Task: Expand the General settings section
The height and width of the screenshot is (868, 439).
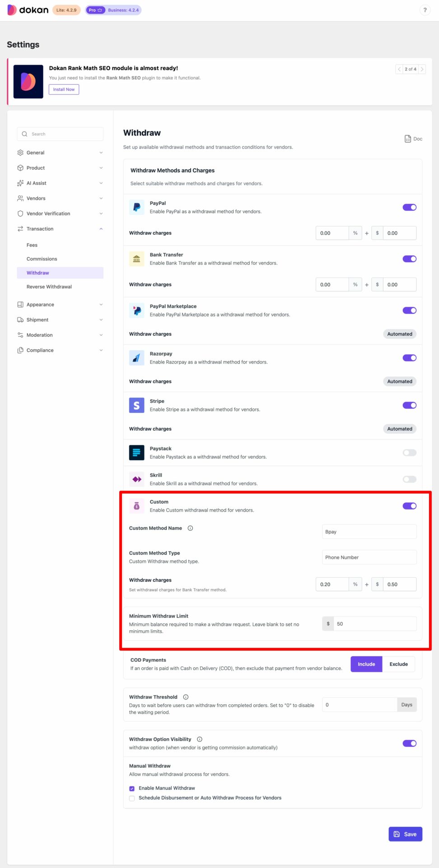Action: tap(101, 153)
